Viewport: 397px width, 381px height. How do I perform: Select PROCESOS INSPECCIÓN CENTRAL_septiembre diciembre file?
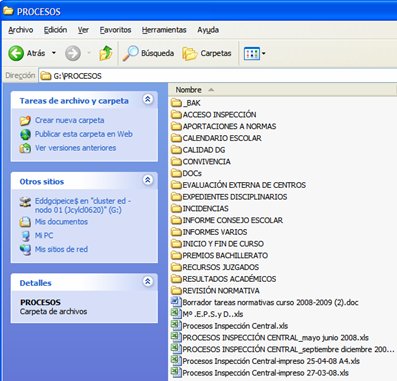289,349
